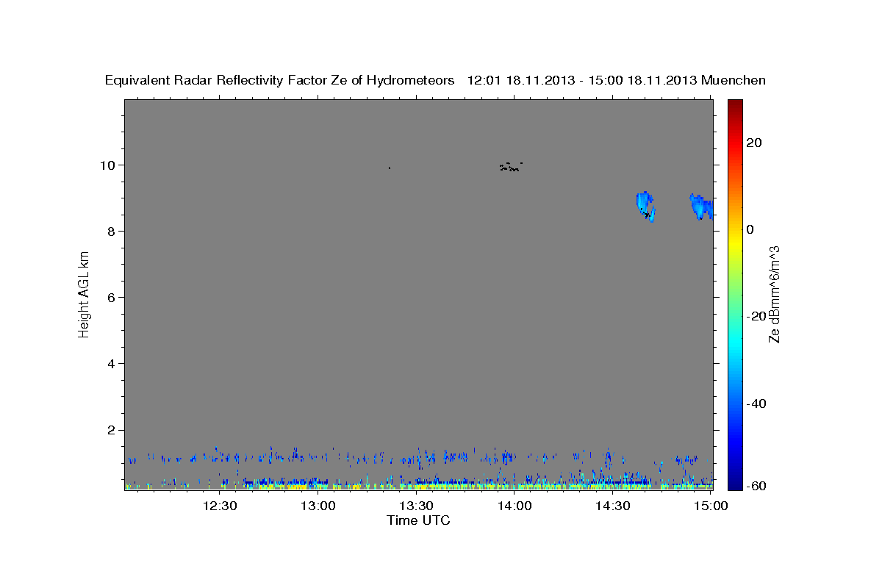
Task: Click the 'Height AGL km' axis label
Action: (x=85, y=293)
